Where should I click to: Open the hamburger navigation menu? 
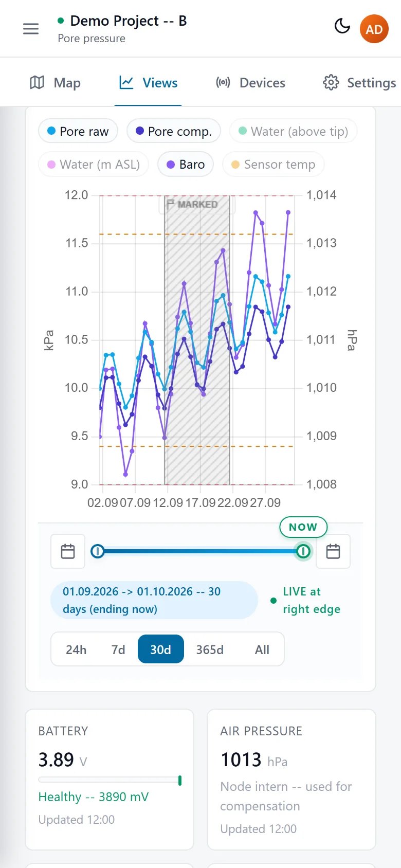31,29
